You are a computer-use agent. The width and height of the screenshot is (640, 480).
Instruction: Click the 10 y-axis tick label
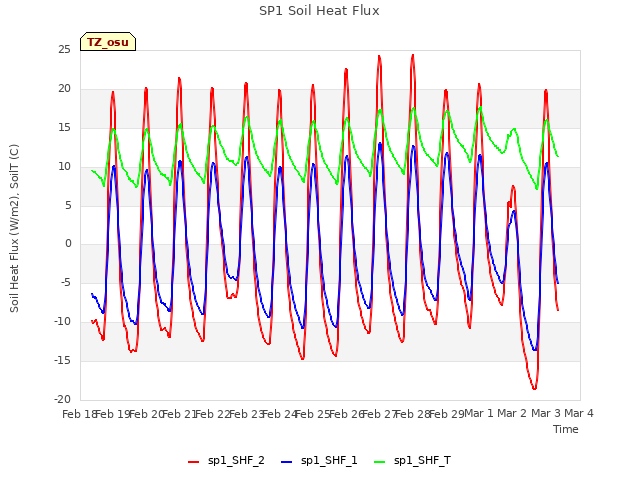click(x=64, y=167)
